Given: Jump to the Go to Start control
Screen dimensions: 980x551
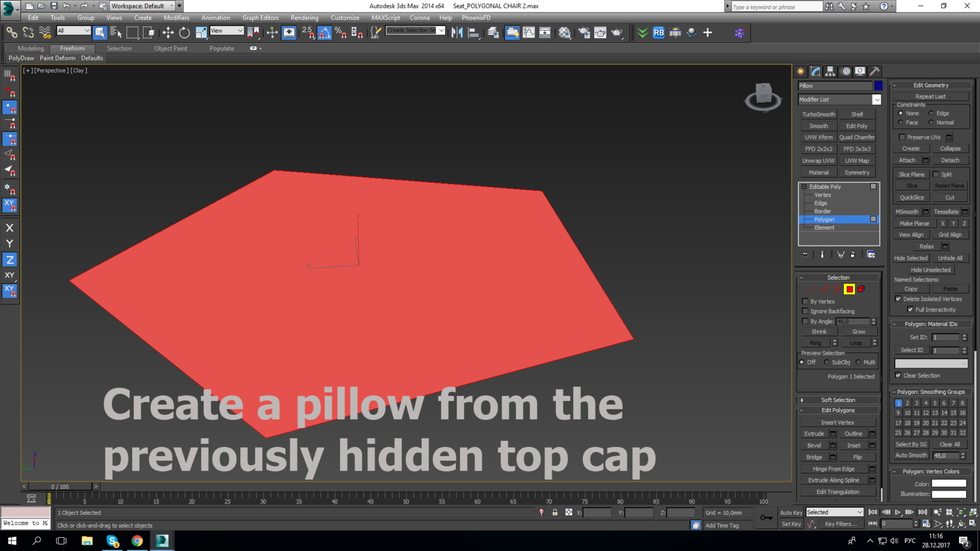Looking at the screenshot, I should (873, 512).
